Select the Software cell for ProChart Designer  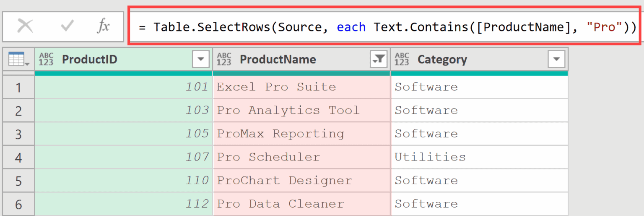pos(479,181)
